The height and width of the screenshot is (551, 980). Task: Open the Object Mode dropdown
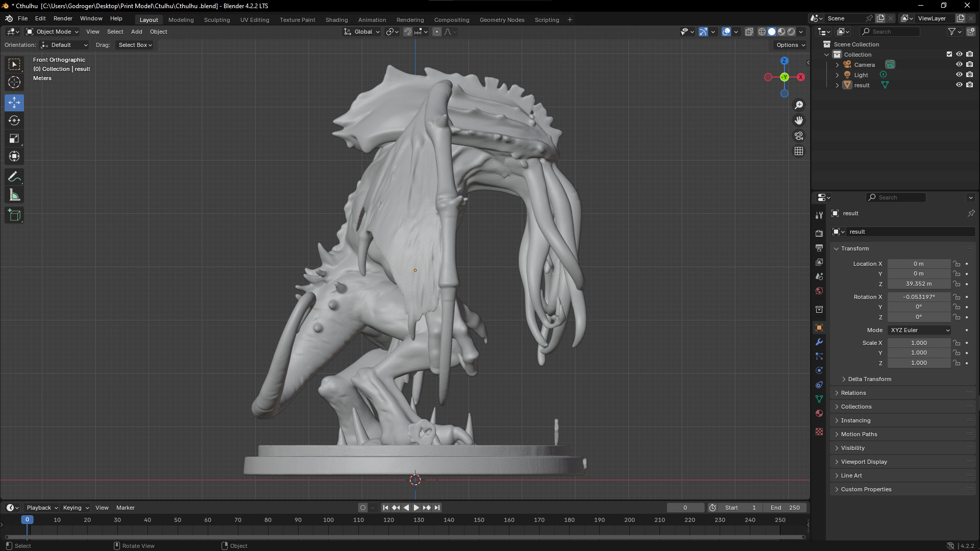[53, 32]
